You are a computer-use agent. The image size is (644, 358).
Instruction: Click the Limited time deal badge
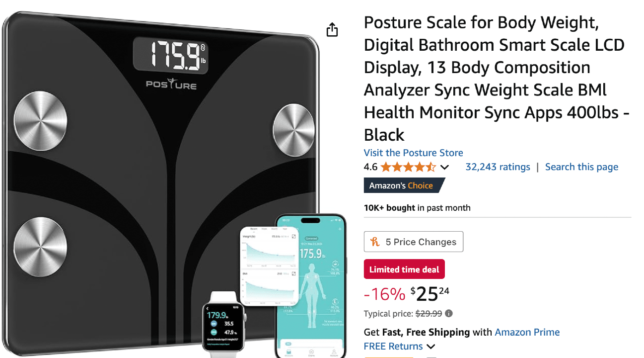[x=404, y=269]
